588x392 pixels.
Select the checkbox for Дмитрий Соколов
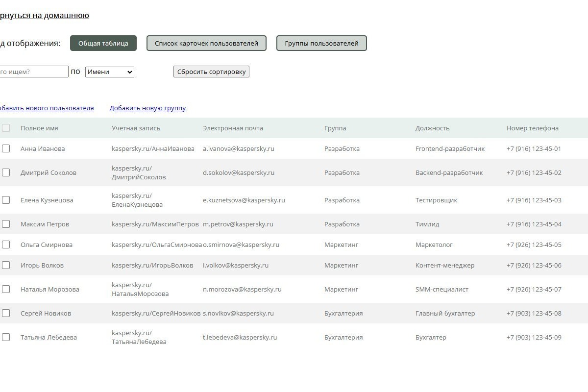(6, 172)
